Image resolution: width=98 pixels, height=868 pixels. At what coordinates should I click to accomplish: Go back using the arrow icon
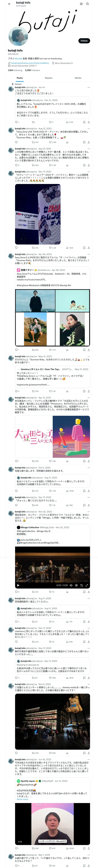pyautogui.click(x=9, y=4)
